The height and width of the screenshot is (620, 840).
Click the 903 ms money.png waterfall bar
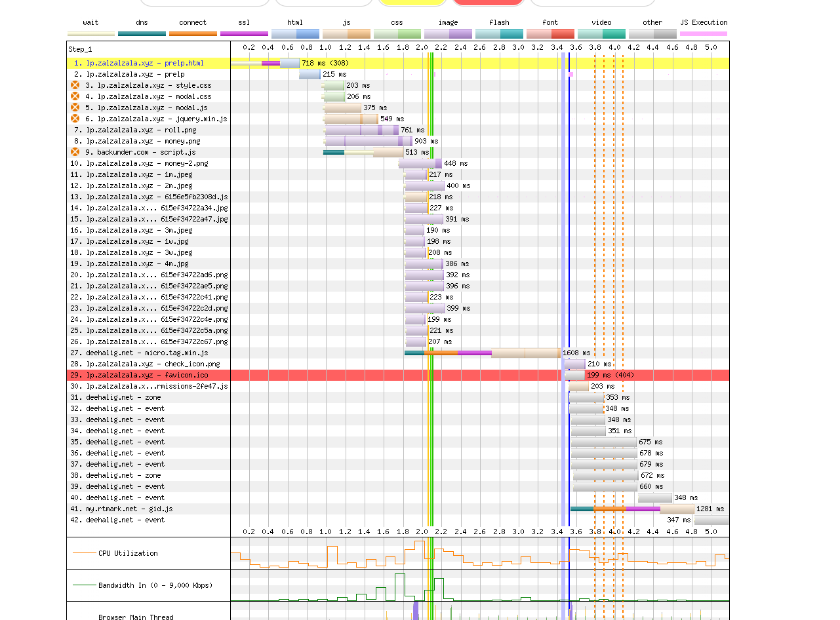(369, 142)
